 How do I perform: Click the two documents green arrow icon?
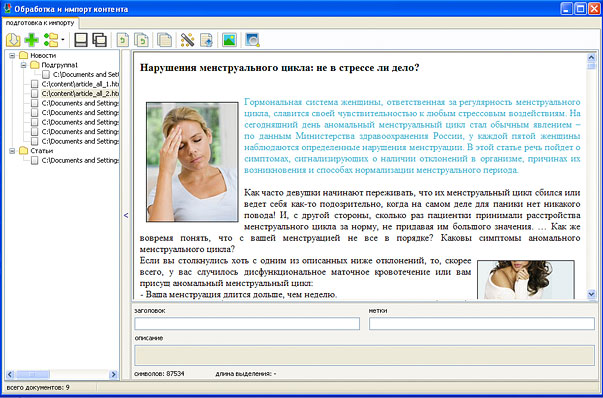(x=142, y=40)
